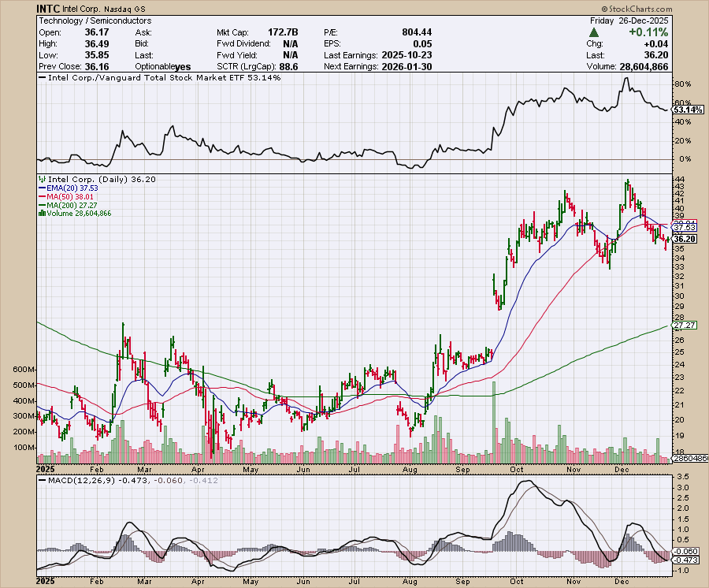Click the Prev Close value 36.16
The image size is (709, 588).
point(97,66)
